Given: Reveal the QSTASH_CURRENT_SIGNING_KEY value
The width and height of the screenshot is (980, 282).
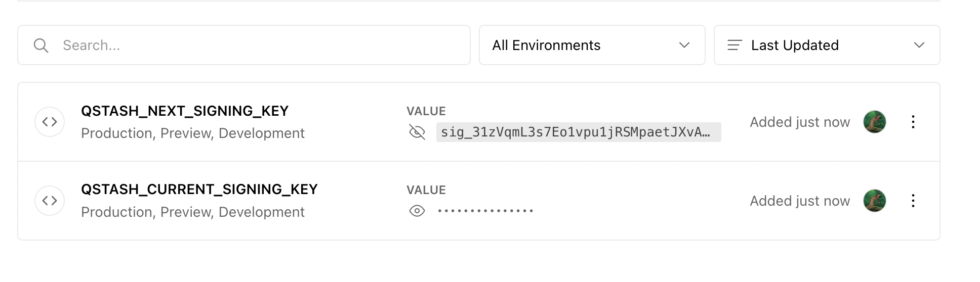Looking at the screenshot, I should point(417,211).
